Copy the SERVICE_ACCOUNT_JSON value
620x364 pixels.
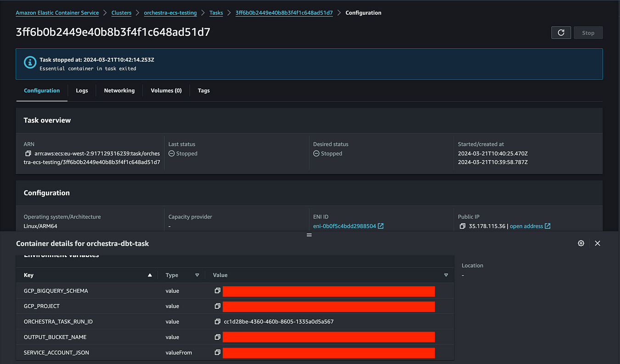coord(218,353)
